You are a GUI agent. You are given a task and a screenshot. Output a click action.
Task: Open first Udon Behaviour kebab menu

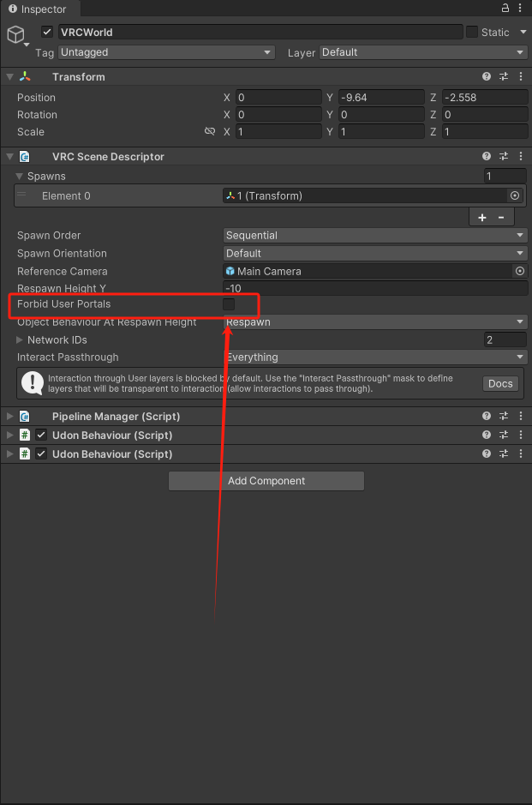tap(521, 435)
